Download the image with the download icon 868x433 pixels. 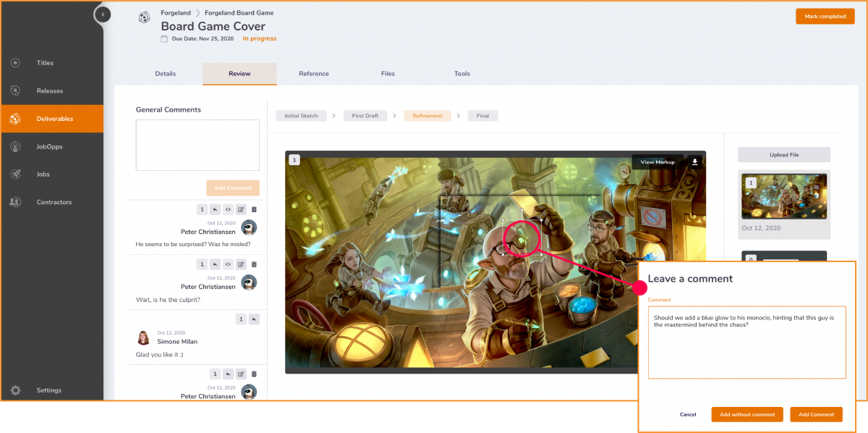click(x=694, y=162)
